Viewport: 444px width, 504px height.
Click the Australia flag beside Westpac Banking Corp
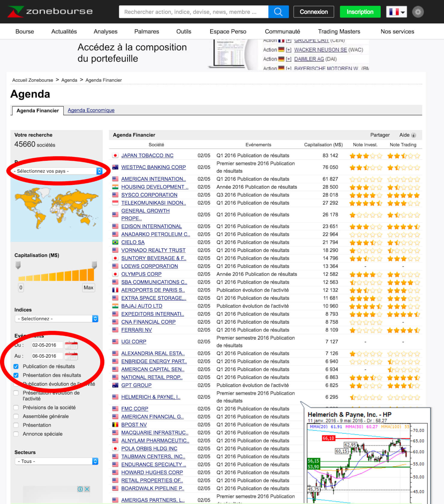pyautogui.click(x=115, y=167)
